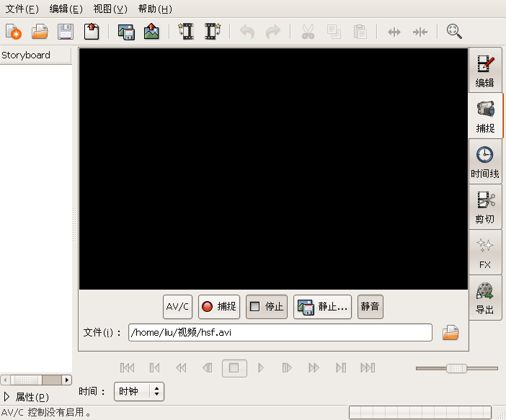
Task: Click the Paste clipboard icon
Action: (x=360, y=32)
